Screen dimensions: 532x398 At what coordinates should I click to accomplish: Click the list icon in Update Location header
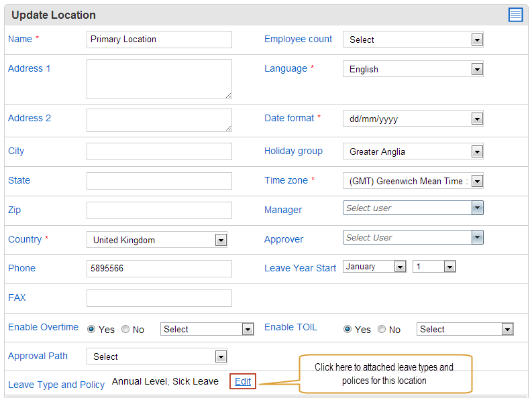(515, 15)
